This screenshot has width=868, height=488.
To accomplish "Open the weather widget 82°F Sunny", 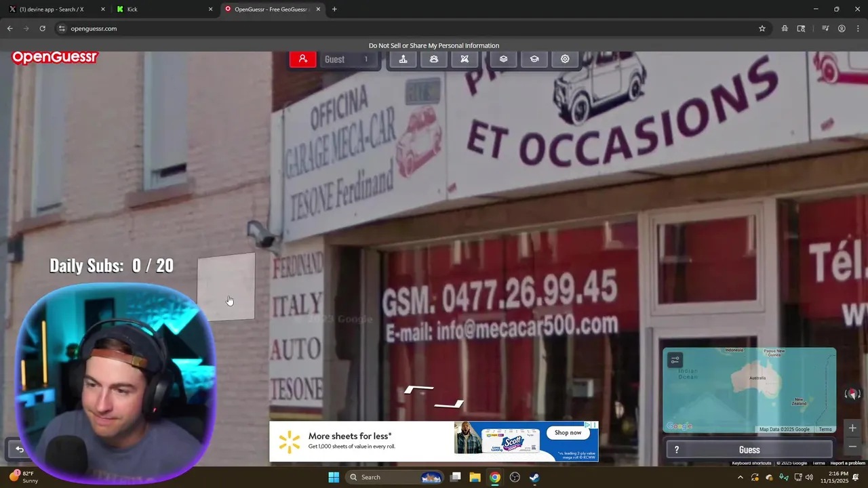I will (23, 476).
